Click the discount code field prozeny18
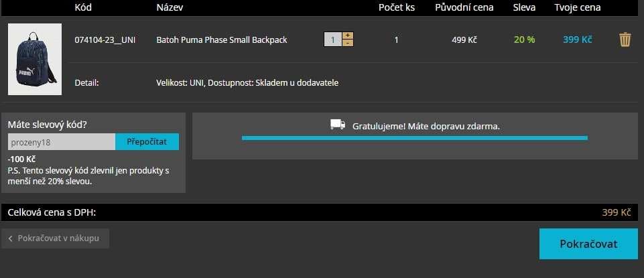 [x=62, y=141]
